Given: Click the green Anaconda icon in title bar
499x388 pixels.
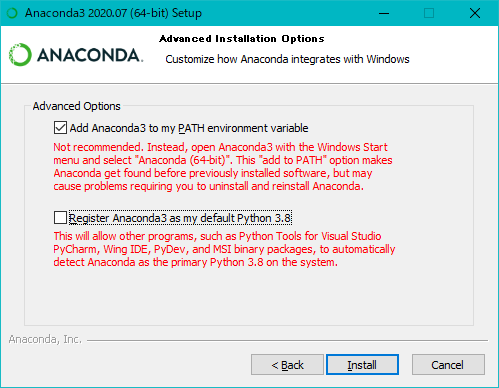Looking at the screenshot, I should [12, 13].
